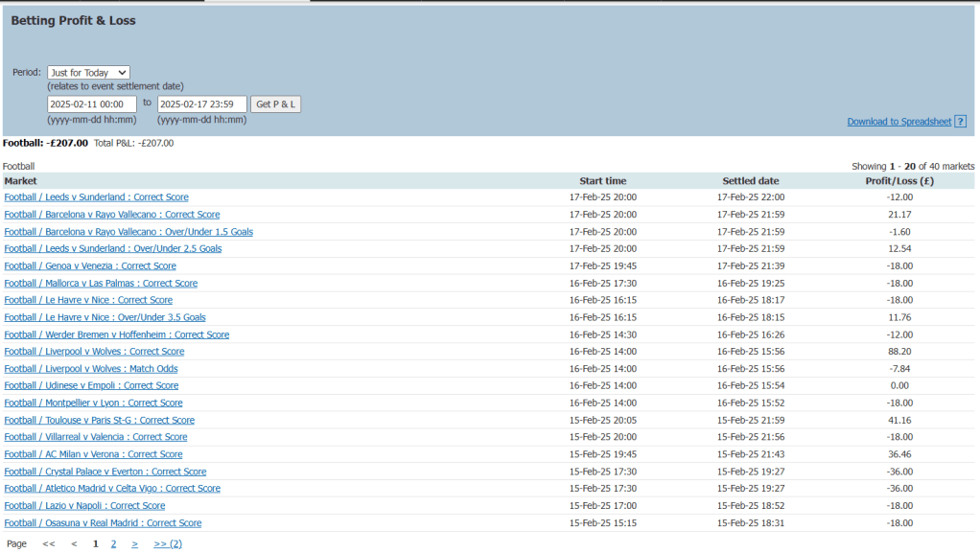Click the help question mark icon
980x553 pixels.
coord(960,122)
